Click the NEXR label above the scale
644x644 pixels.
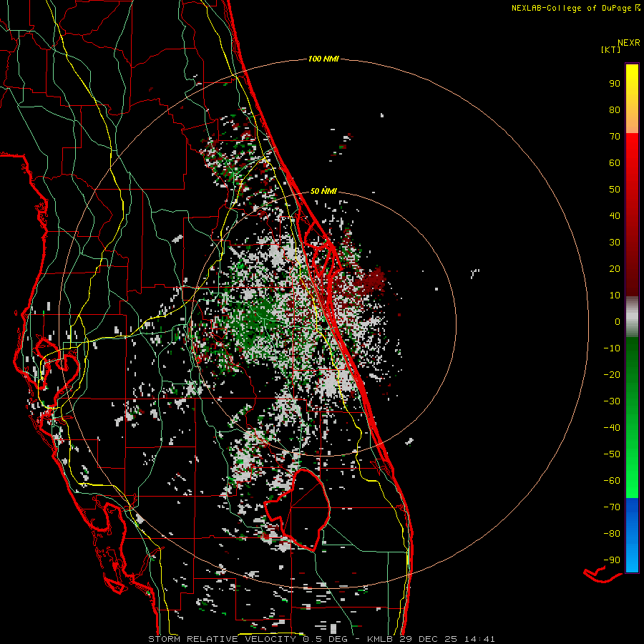pos(628,42)
